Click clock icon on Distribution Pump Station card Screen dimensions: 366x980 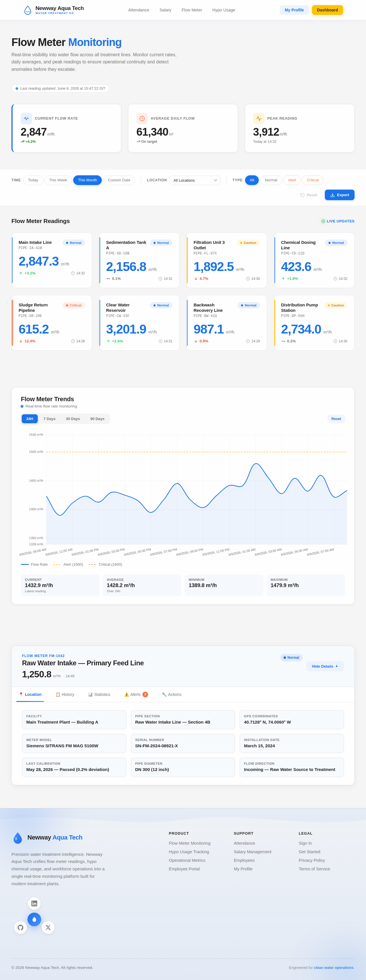(x=335, y=341)
